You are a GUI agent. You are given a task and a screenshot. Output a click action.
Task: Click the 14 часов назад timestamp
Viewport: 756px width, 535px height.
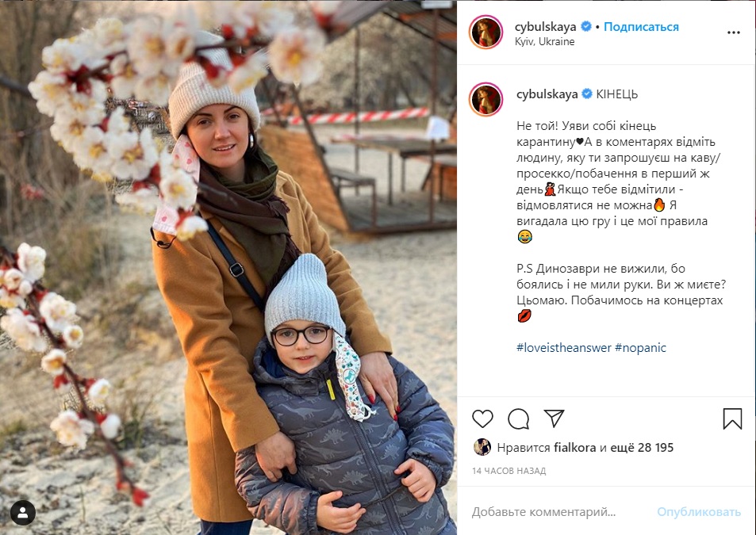508,471
